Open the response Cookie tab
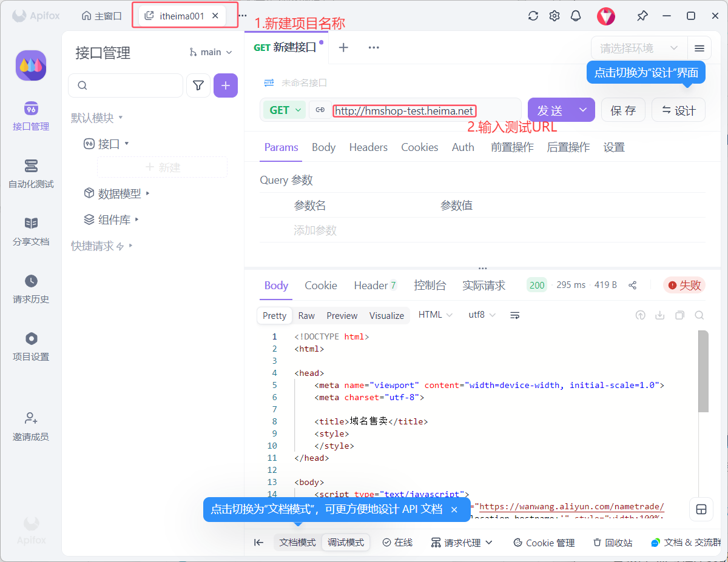 coord(320,286)
